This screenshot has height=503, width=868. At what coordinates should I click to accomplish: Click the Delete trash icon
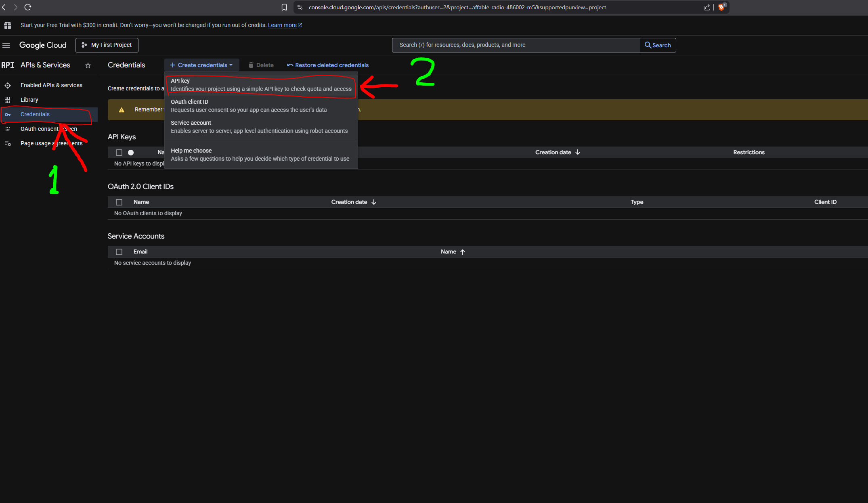click(x=251, y=65)
